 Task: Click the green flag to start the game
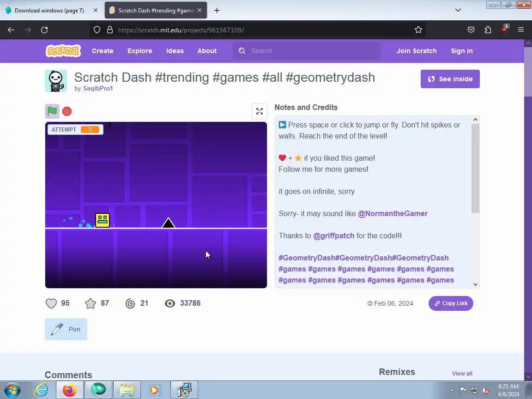(52, 111)
